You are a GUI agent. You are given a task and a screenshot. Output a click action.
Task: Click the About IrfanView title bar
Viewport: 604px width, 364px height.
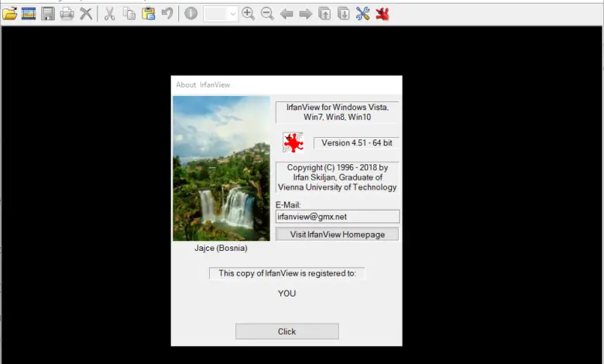pyautogui.click(x=287, y=84)
